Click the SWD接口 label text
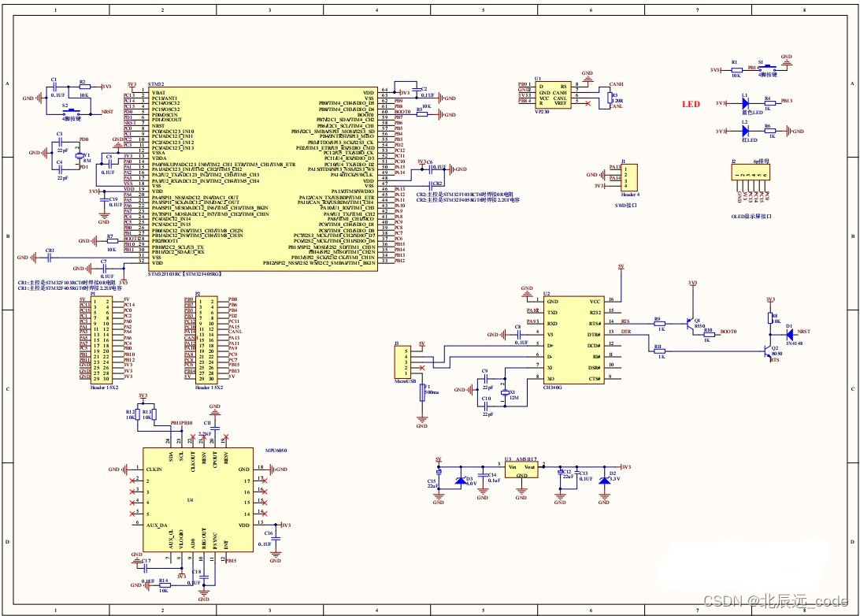Viewport: 860px width, 616px height. [626, 206]
